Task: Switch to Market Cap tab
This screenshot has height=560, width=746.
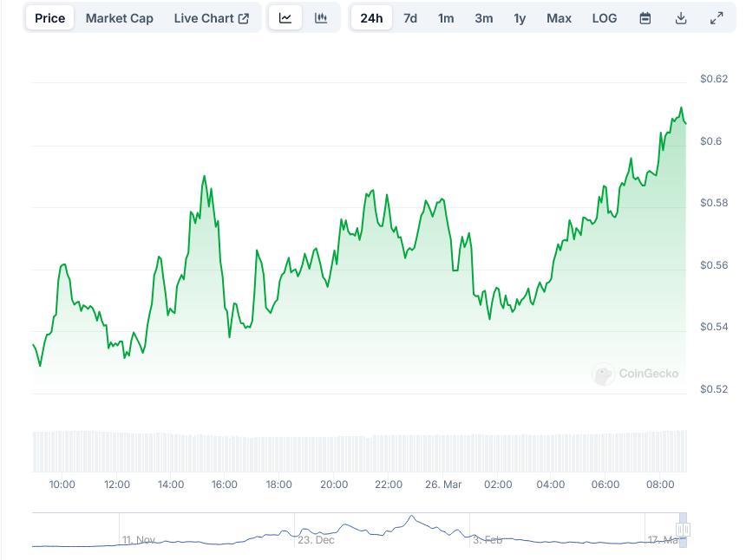Action: pos(119,18)
